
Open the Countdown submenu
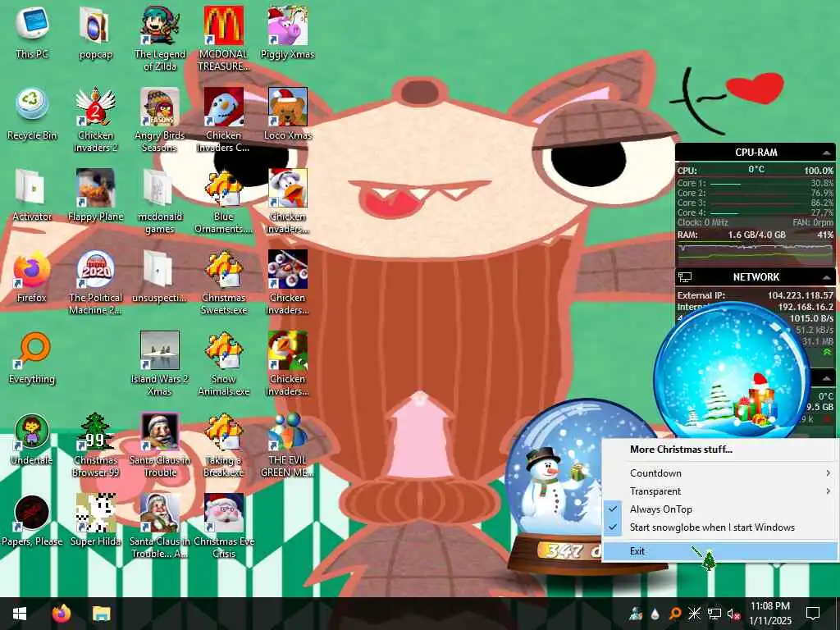pyautogui.click(x=720, y=473)
